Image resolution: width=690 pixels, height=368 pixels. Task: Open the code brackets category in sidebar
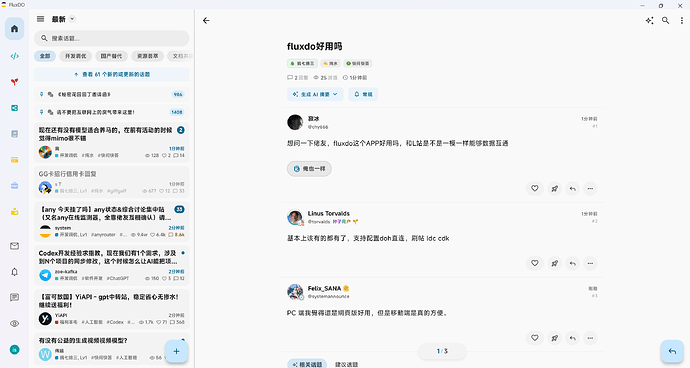click(15, 56)
